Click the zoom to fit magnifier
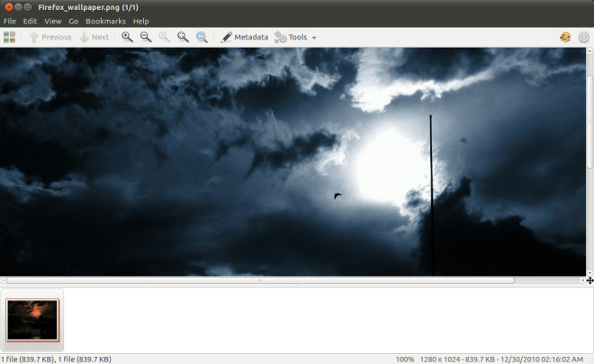Image resolution: width=594 pixels, height=364 pixels. (183, 37)
